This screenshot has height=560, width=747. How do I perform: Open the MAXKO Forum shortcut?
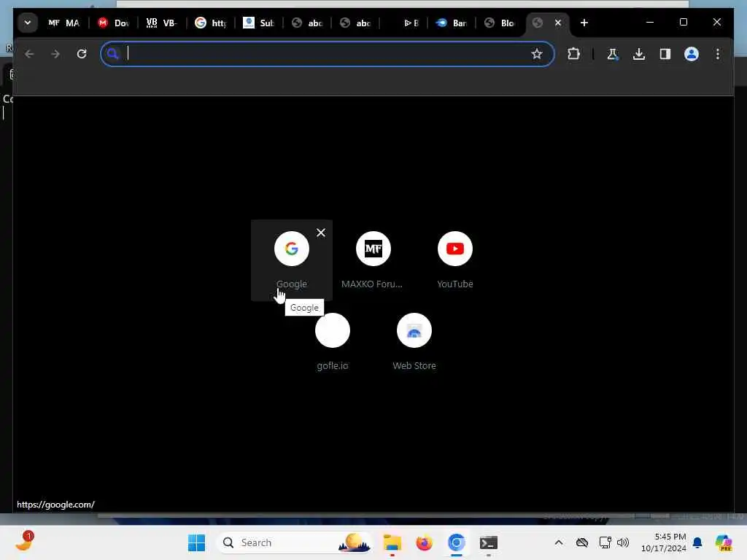click(x=373, y=260)
